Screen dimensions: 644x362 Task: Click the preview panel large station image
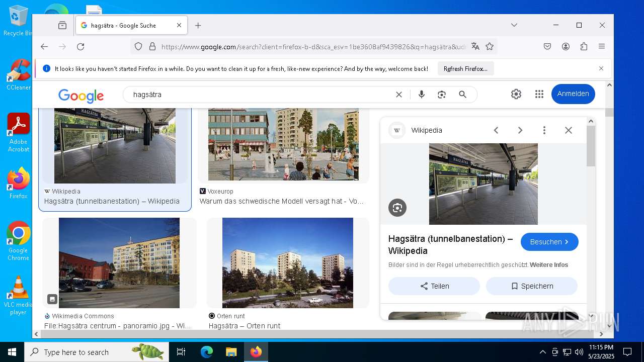coord(484,184)
